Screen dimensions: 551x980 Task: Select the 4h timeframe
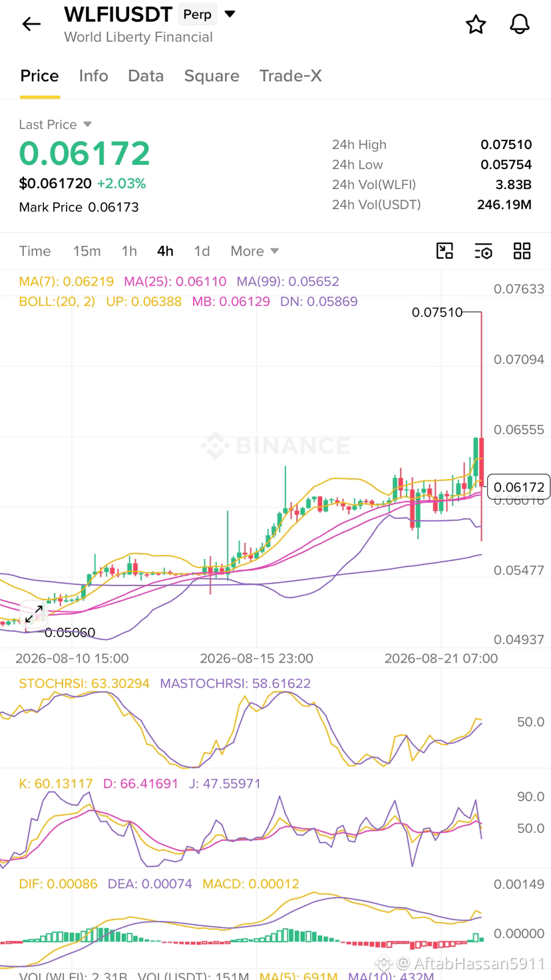pos(165,251)
